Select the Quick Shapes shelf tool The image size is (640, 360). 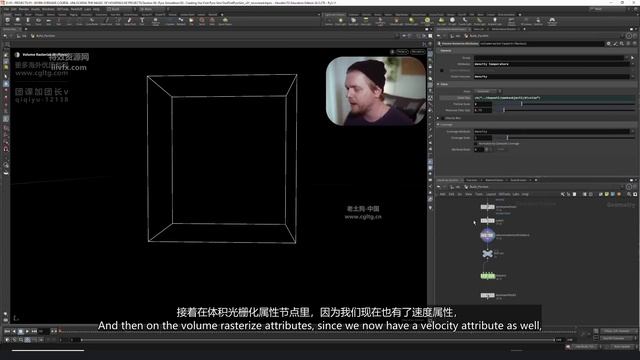click(225, 21)
